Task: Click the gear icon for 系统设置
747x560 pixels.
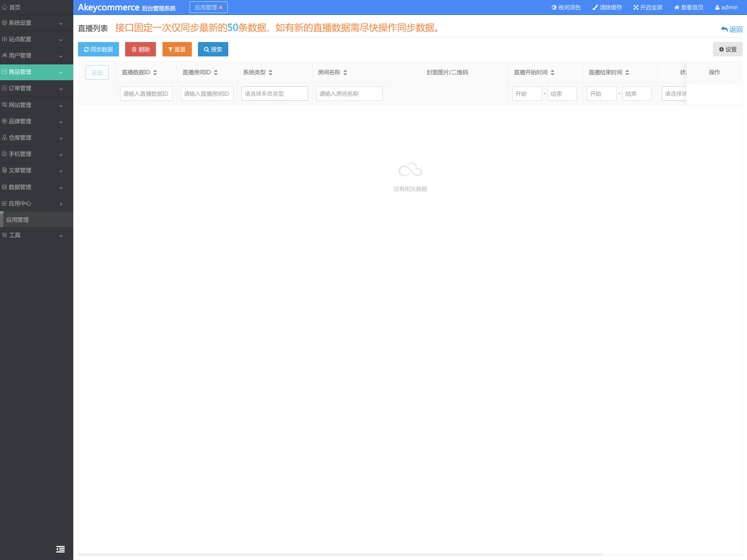Action: [x=5, y=23]
